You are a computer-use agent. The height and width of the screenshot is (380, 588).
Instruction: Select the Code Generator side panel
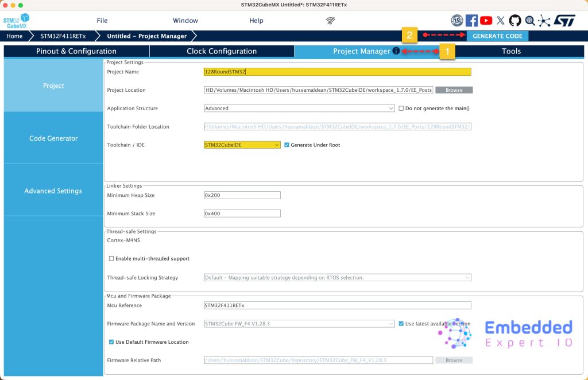[x=53, y=138]
